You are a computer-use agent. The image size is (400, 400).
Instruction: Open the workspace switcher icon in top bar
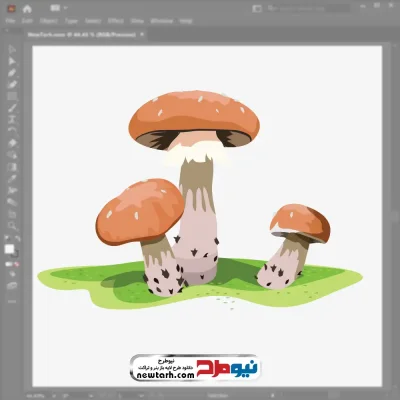point(257,8)
